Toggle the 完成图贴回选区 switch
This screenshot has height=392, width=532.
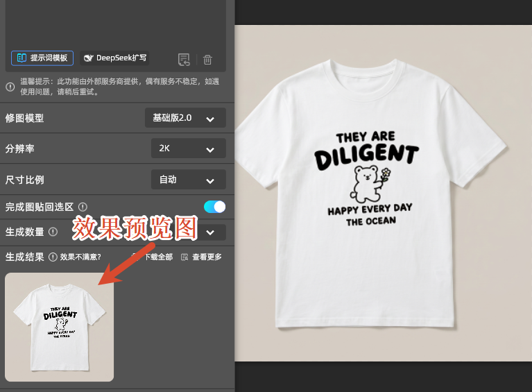[x=214, y=207]
